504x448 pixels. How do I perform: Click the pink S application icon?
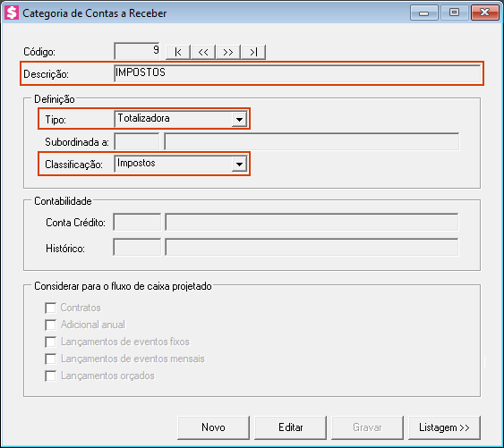pos(12,13)
